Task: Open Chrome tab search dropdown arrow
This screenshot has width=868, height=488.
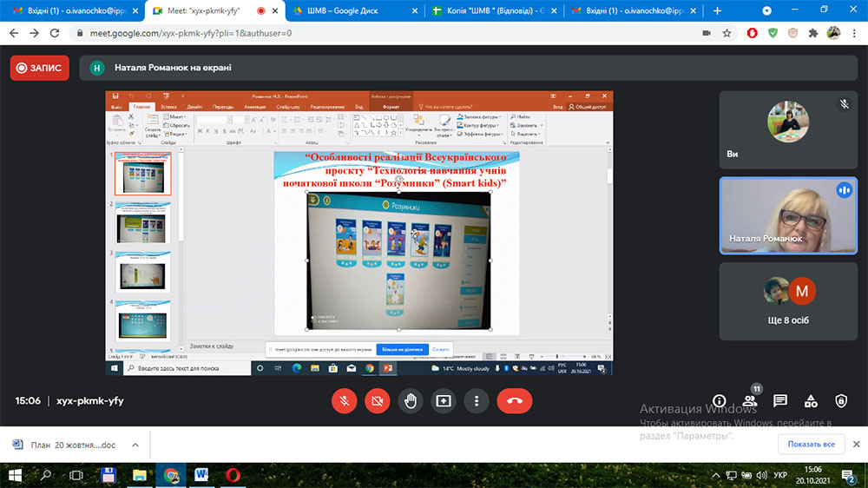Action: click(766, 10)
